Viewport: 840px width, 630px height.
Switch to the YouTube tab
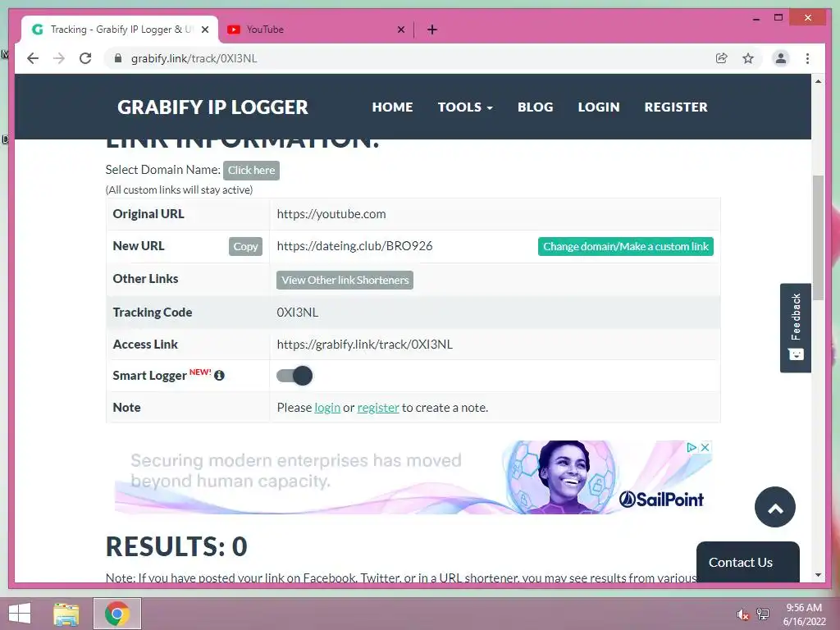click(x=316, y=30)
